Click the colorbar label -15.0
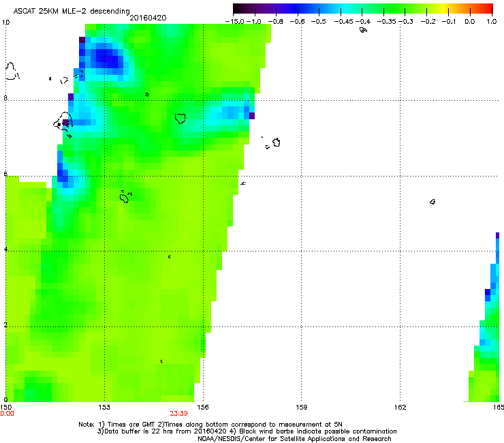Screen dimensions: 504x443 (235, 22)
